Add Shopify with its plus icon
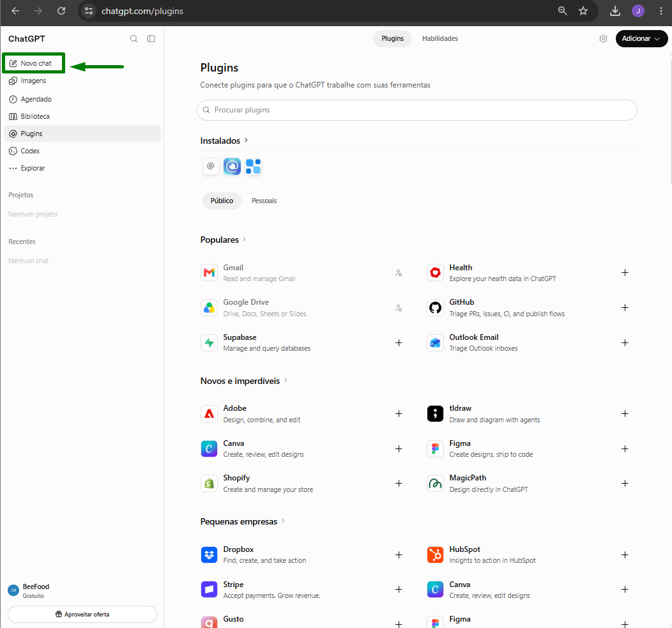Image resolution: width=672 pixels, height=628 pixels. [x=399, y=484]
